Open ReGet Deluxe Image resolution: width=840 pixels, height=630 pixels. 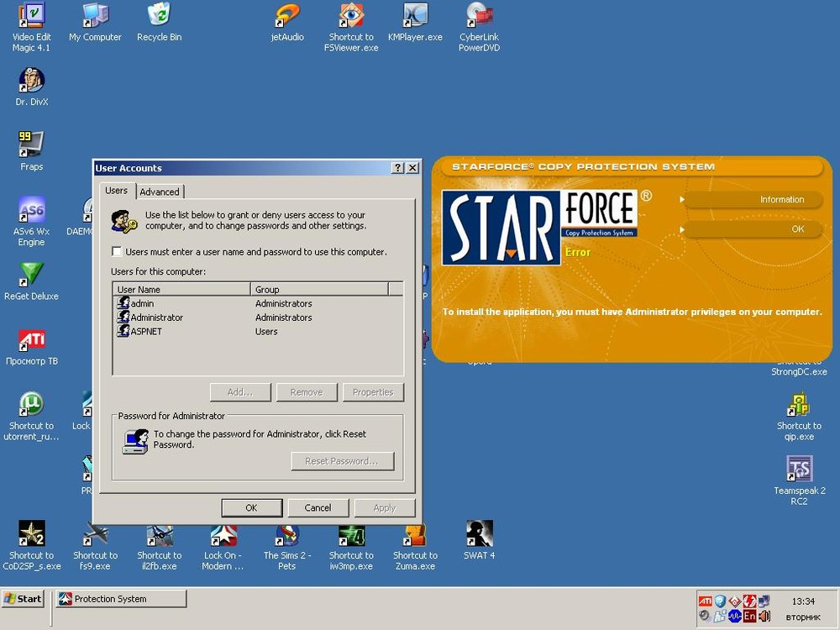click(31, 275)
